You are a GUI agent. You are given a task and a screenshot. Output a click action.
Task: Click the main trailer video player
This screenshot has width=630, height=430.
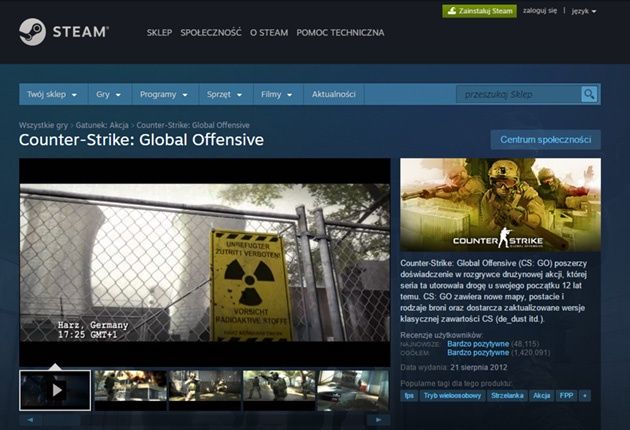(x=205, y=262)
